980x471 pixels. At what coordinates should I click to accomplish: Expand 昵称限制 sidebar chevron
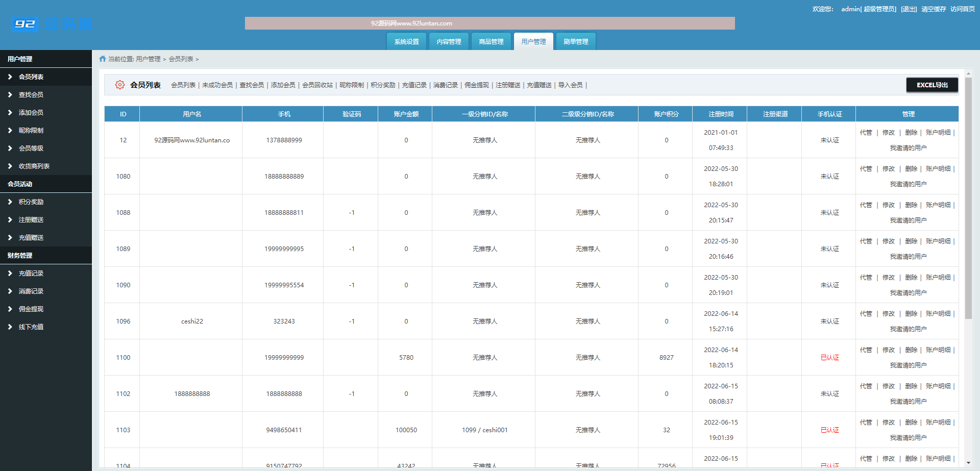click(x=10, y=130)
